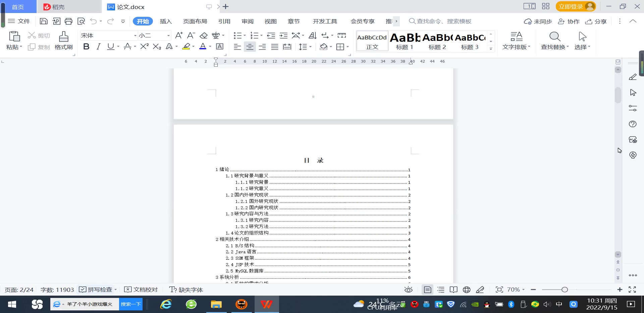Switch to web layout view icon
644x313 pixels.
pyautogui.click(x=467, y=290)
